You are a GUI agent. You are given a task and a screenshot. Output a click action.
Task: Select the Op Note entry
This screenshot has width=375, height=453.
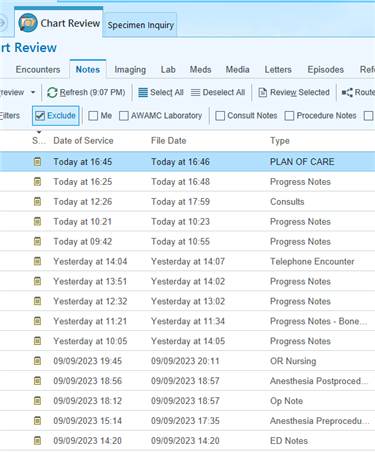[286, 401]
